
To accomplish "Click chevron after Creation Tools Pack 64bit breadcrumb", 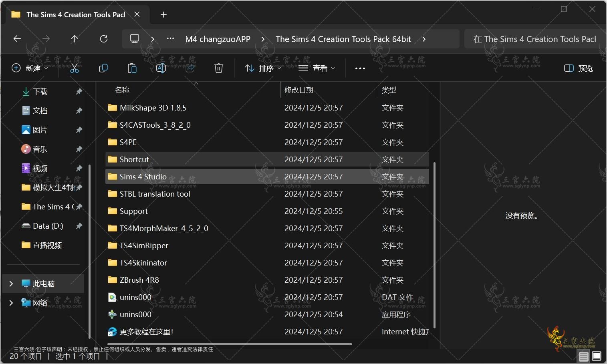I will [424, 39].
